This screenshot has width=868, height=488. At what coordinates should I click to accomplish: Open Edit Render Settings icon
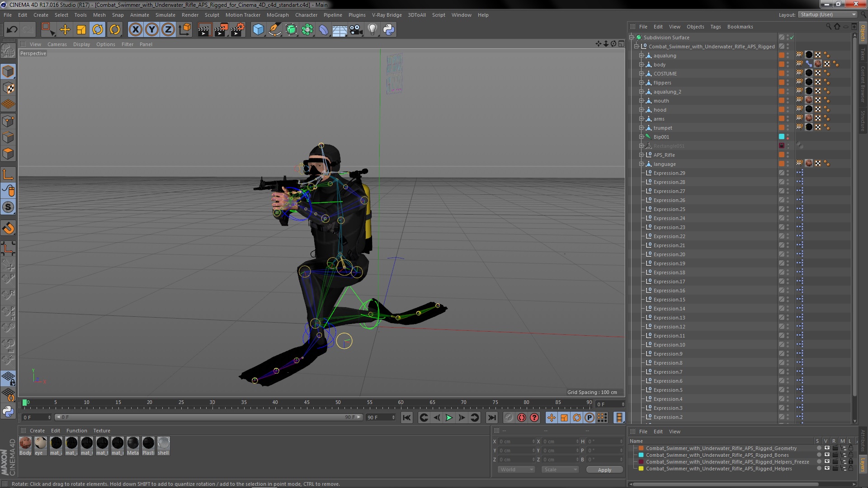(238, 30)
